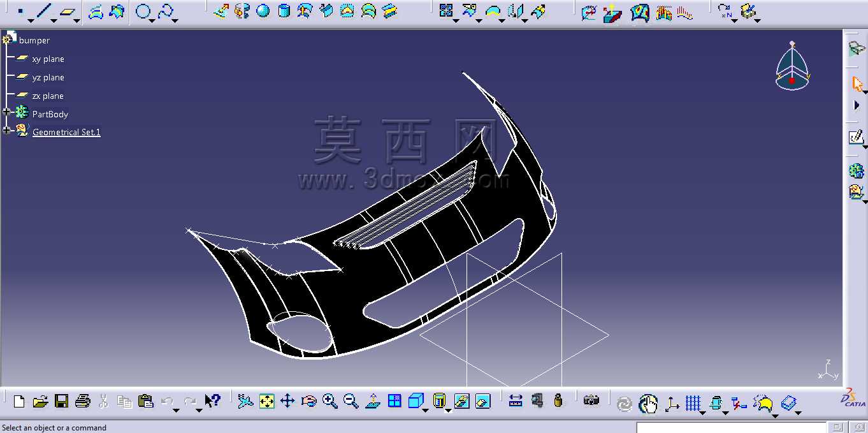Click the Fit All In icon
Image resolution: width=868 pixels, height=433 pixels.
tap(267, 401)
